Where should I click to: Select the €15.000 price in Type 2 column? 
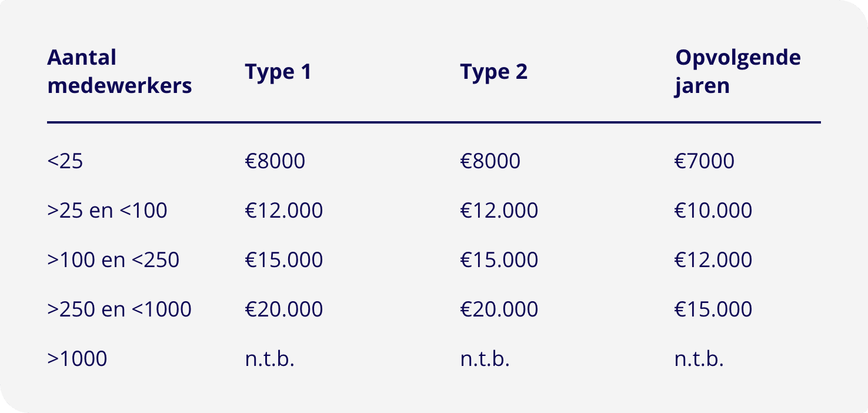499,260
